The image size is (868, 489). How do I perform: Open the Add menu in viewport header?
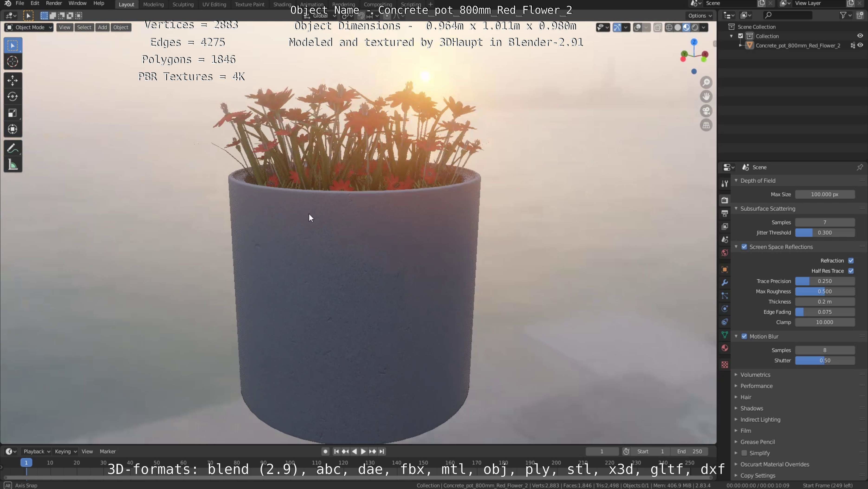(102, 28)
